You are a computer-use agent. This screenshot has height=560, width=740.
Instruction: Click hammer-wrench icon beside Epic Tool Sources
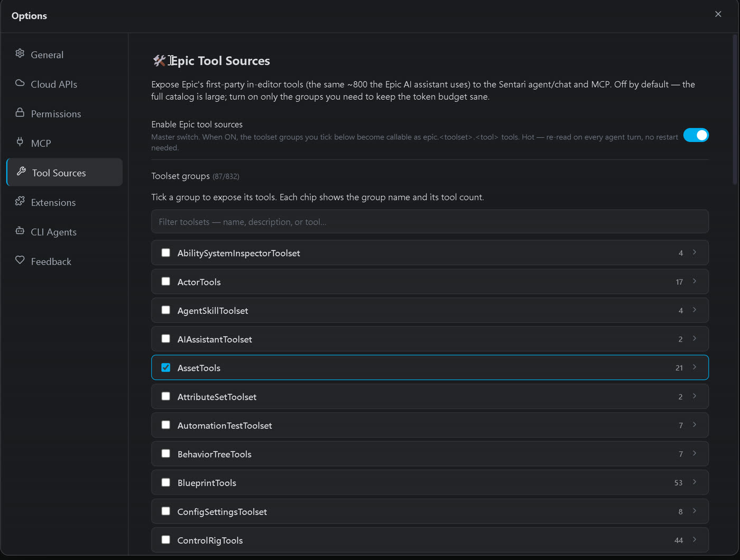[159, 61]
